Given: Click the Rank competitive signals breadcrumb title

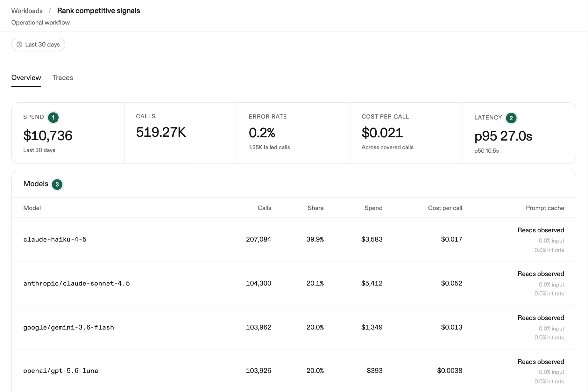Looking at the screenshot, I should 98,11.
